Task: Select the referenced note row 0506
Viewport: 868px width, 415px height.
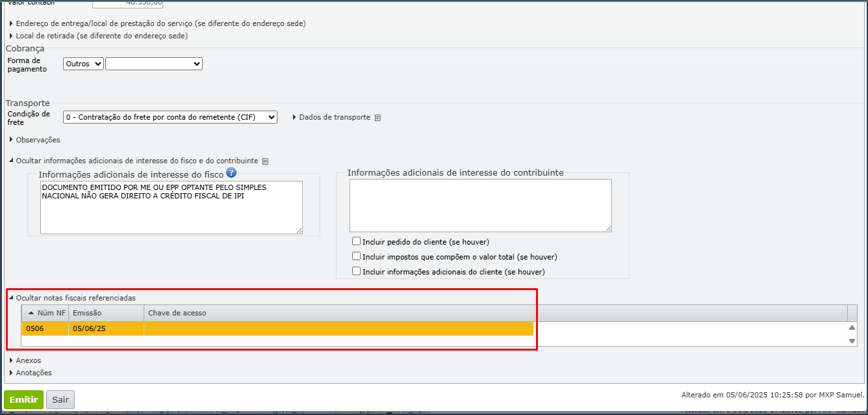Action: pos(277,328)
